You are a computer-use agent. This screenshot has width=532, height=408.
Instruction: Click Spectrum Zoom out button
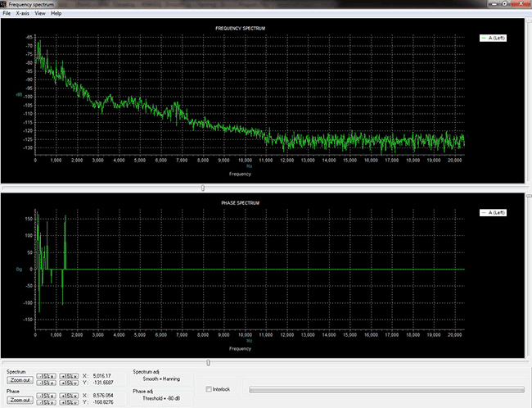18,380
